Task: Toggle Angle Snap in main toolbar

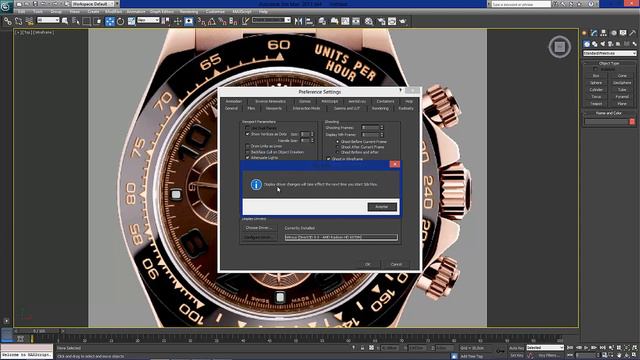Action: 212,21
